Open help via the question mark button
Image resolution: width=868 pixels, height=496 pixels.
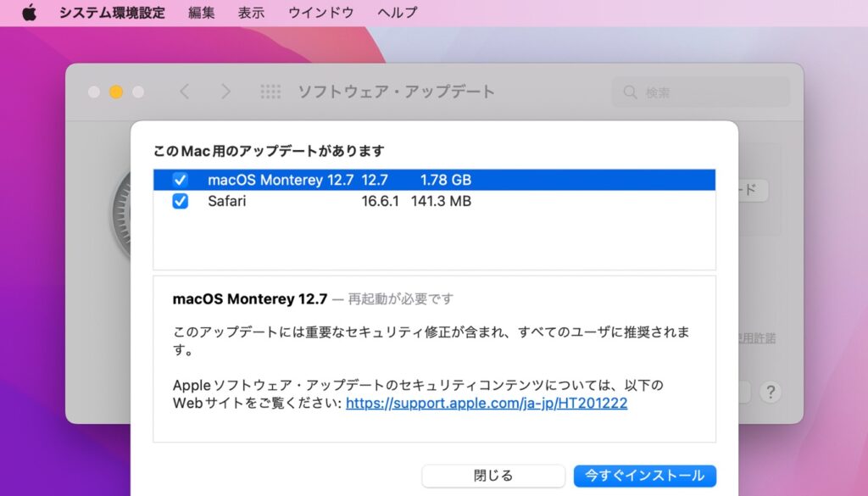771,393
